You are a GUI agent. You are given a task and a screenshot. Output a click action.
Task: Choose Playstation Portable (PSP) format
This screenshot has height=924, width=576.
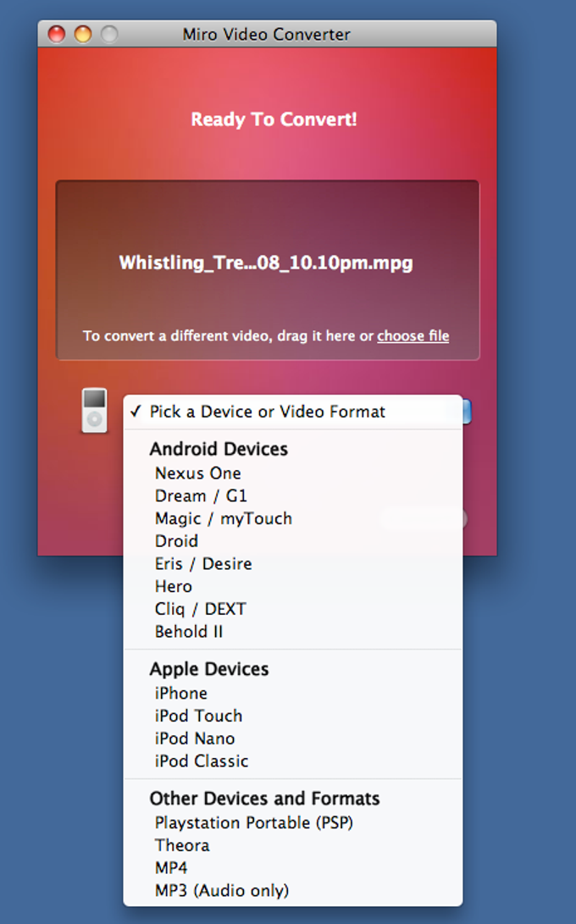click(293, 822)
